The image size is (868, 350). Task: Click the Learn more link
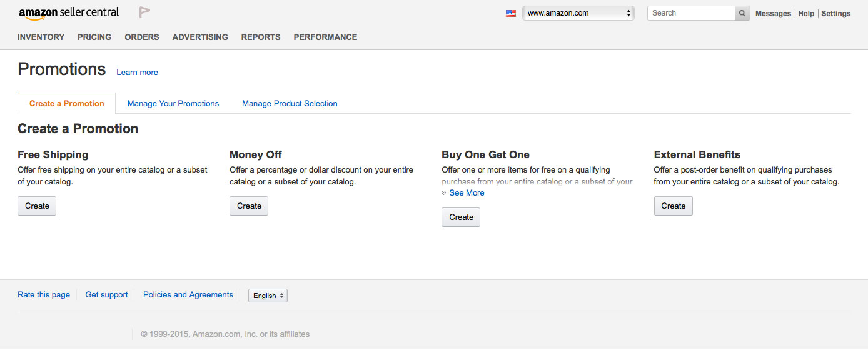click(137, 72)
